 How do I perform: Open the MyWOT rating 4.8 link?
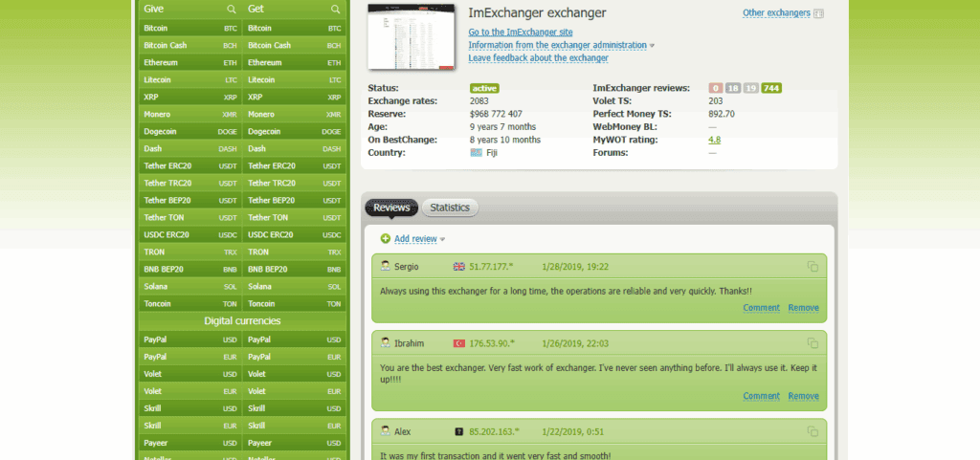(714, 140)
